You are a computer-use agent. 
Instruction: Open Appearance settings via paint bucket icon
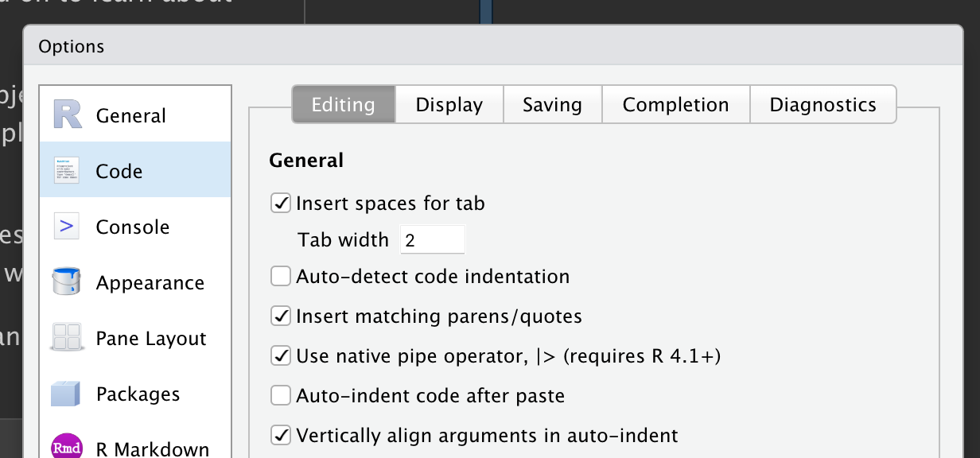pos(66,281)
